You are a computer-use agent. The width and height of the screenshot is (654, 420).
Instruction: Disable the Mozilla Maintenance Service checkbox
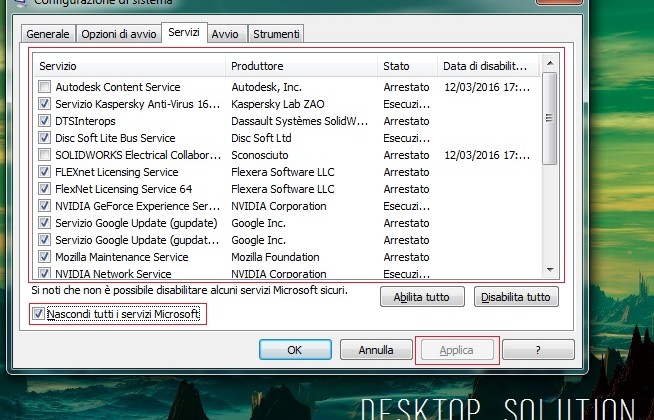[45, 257]
